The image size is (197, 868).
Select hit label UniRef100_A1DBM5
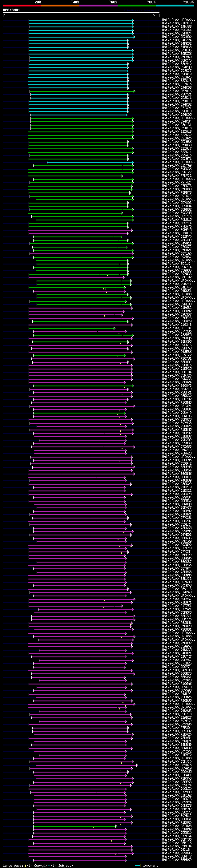pos(177,430)
